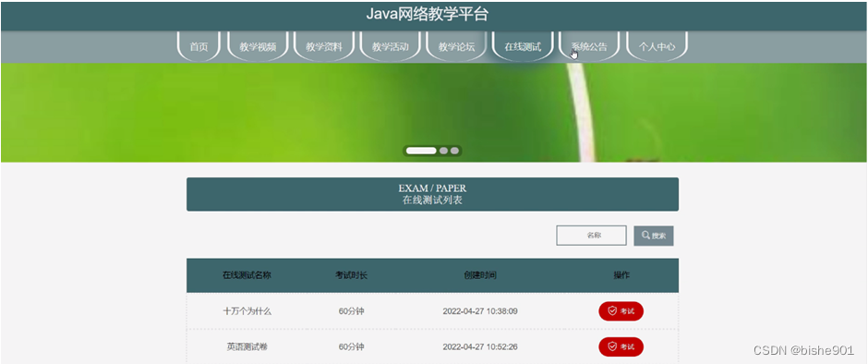Start 考试 for 英语测试卷
This screenshot has height=364, width=868.
click(621, 346)
